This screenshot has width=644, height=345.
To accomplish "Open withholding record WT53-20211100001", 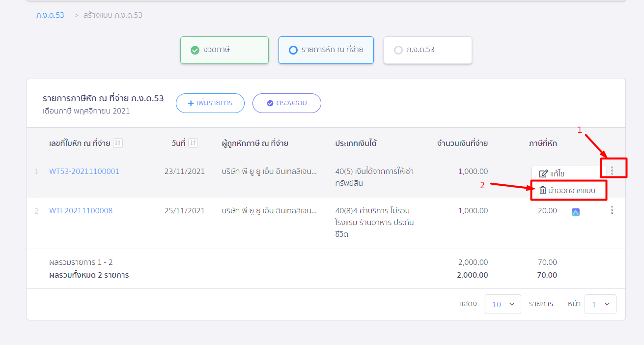I will click(x=84, y=171).
